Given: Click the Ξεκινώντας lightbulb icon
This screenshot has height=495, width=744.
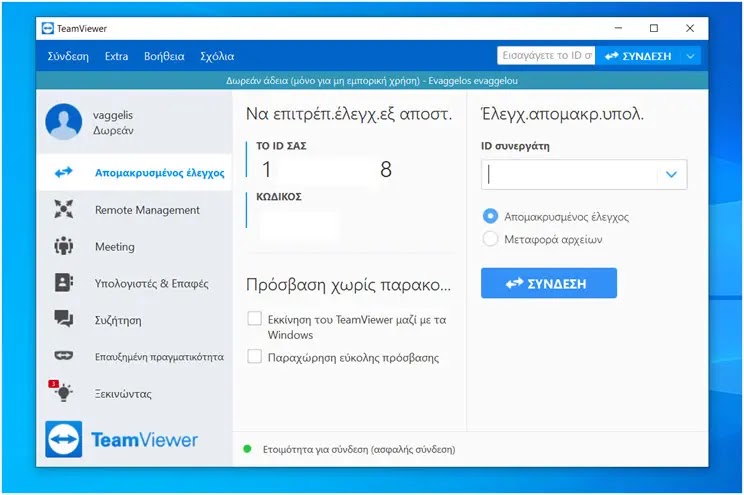Looking at the screenshot, I should 62,392.
